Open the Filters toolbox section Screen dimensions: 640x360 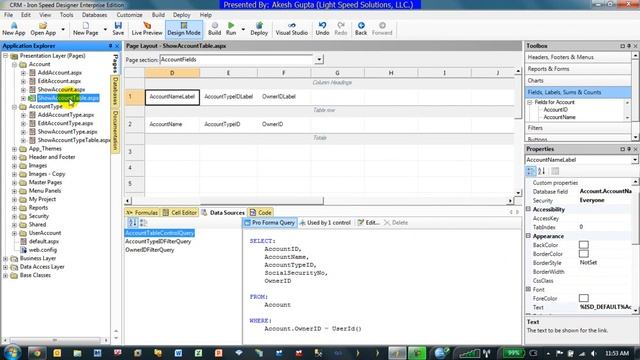[x=578, y=128]
